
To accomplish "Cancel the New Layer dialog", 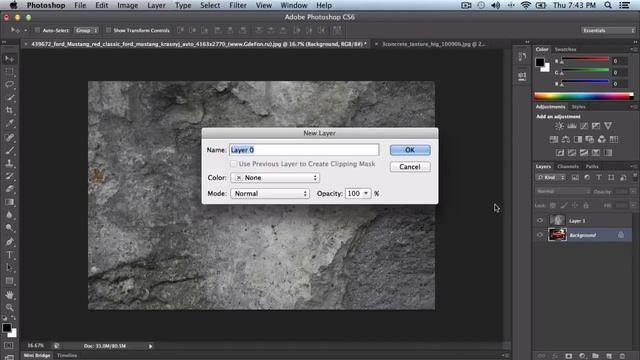I will [x=410, y=167].
